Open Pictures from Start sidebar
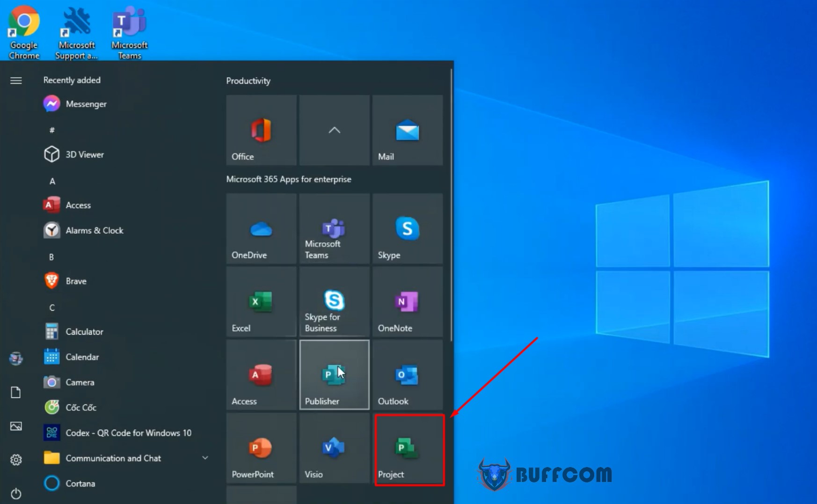 (16, 426)
